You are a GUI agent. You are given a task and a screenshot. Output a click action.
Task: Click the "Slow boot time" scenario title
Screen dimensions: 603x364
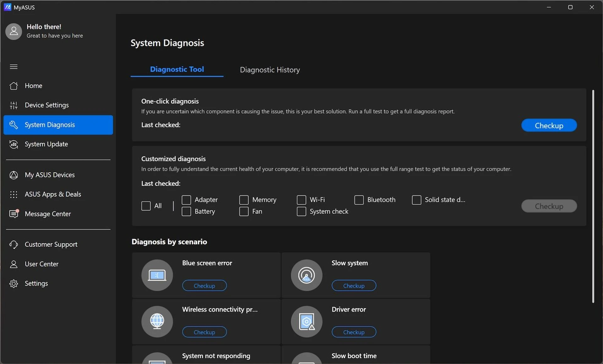point(354,356)
